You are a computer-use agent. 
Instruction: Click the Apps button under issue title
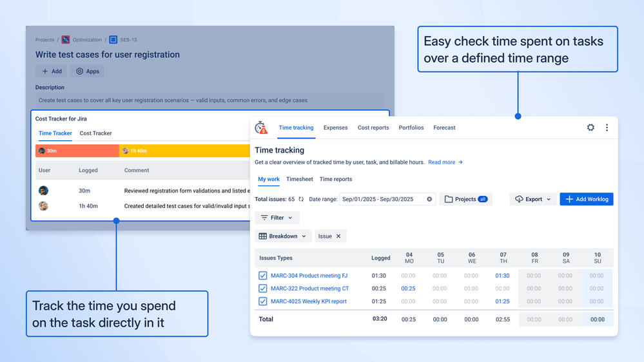click(x=87, y=71)
